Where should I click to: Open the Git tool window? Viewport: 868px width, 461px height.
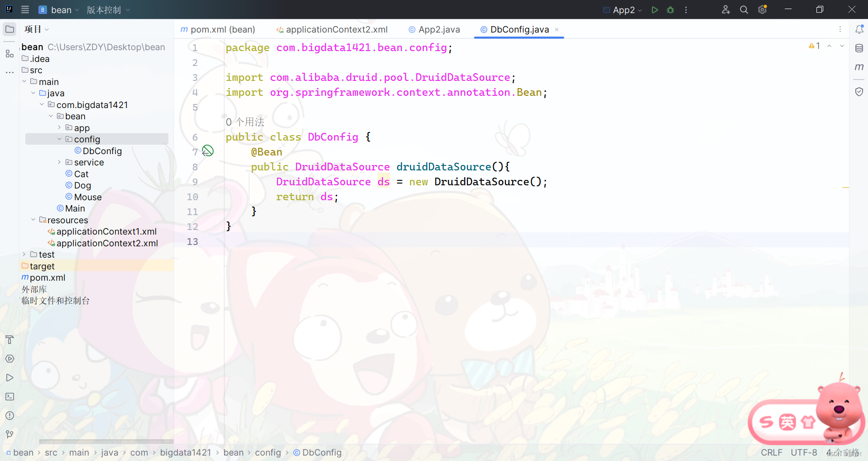pos(9,435)
